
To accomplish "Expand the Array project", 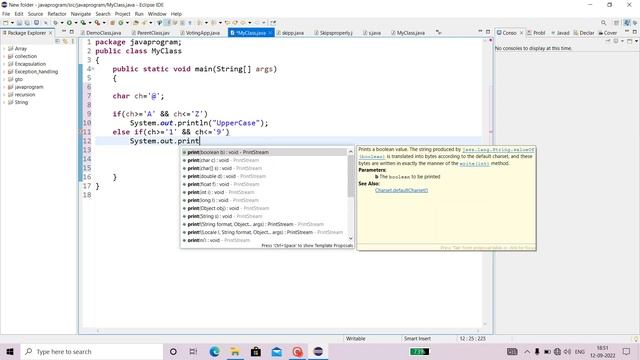I will 4,49.
